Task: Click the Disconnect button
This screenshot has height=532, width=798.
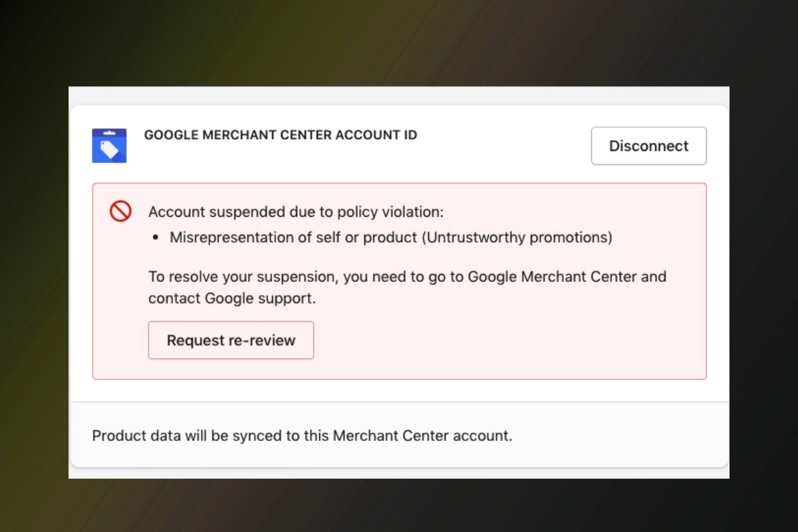Action: click(648, 146)
